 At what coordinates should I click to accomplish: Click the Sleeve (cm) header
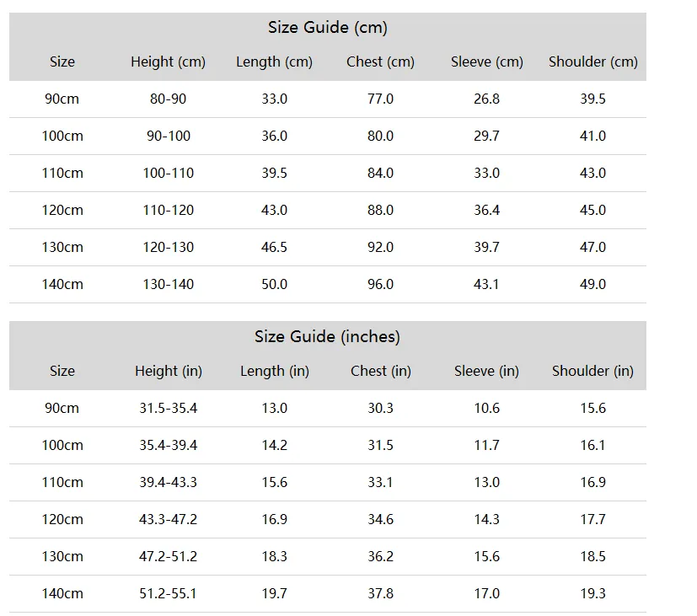(487, 62)
